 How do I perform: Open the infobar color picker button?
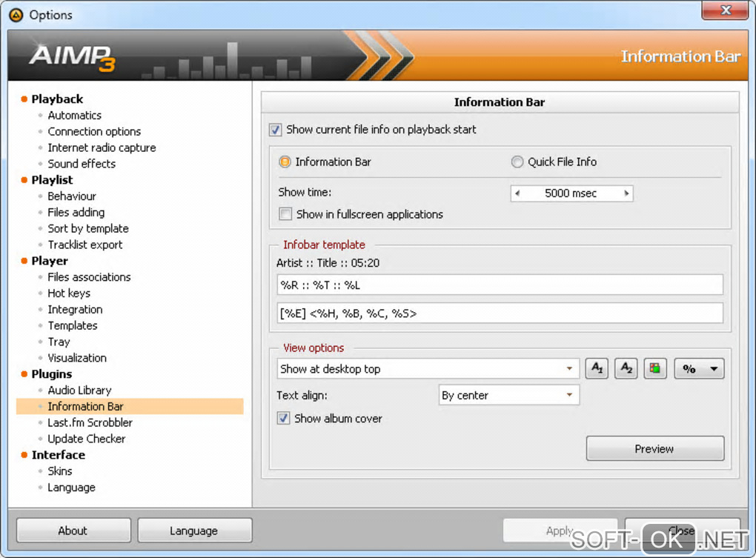[x=655, y=368]
